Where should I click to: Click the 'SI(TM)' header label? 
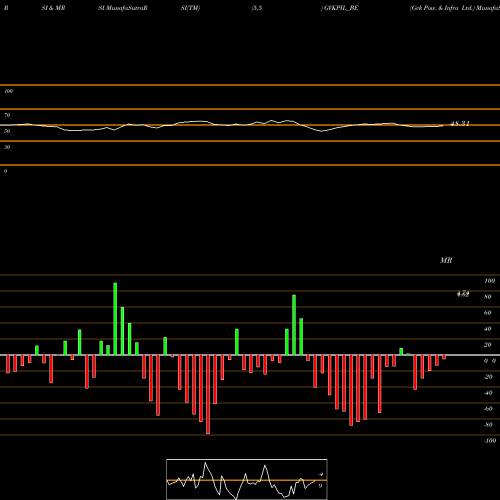tap(190, 8)
